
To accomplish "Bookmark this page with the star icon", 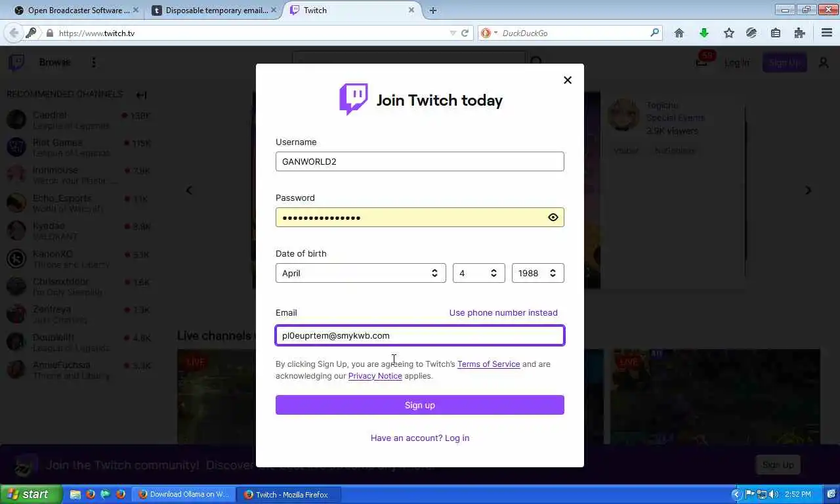I will (x=728, y=33).
